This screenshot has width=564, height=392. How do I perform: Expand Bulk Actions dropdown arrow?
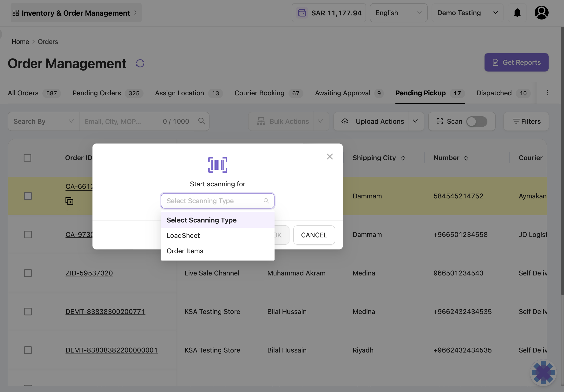point(320,121)
